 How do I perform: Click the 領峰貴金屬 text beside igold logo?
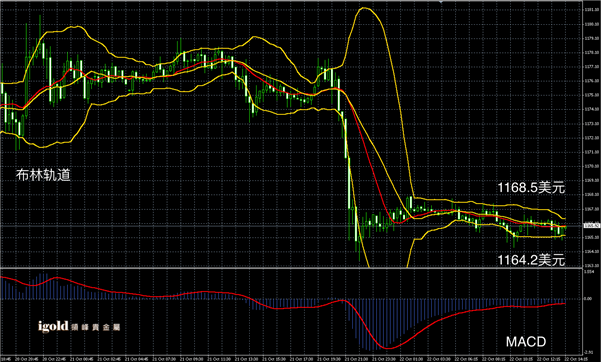coord(95,327)
